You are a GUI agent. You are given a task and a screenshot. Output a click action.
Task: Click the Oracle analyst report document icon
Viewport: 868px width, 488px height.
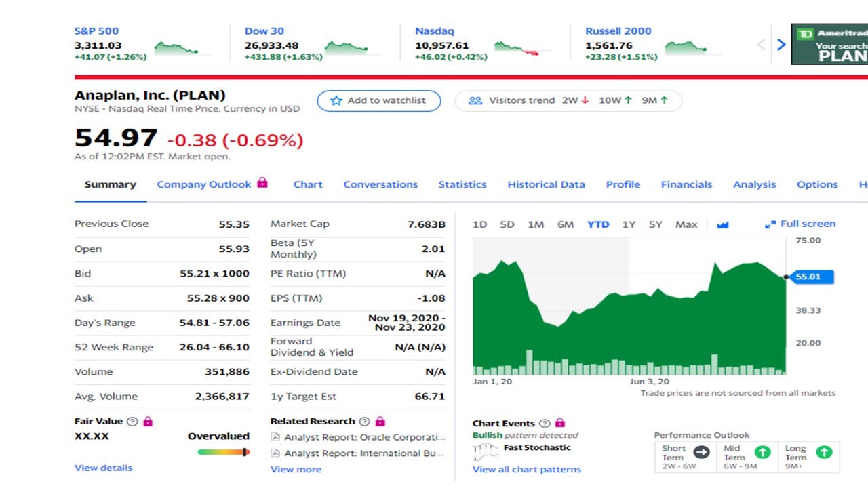click(x=275, y=437)
